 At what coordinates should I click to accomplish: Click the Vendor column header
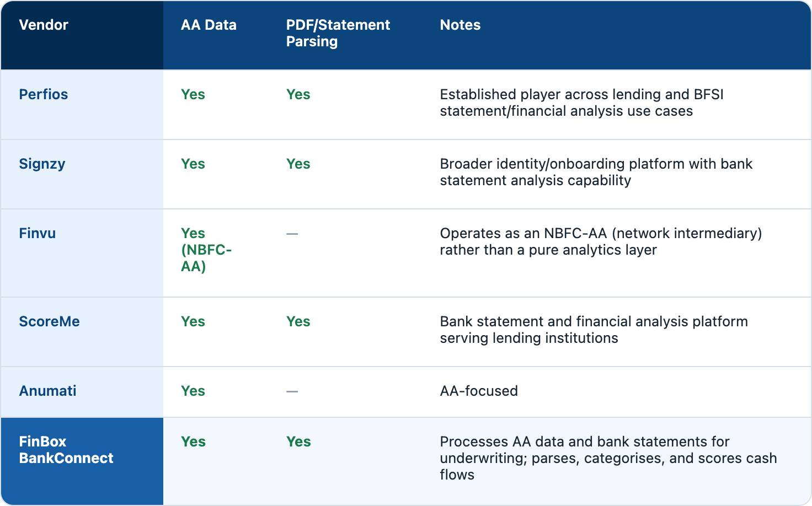pos(44,25)
